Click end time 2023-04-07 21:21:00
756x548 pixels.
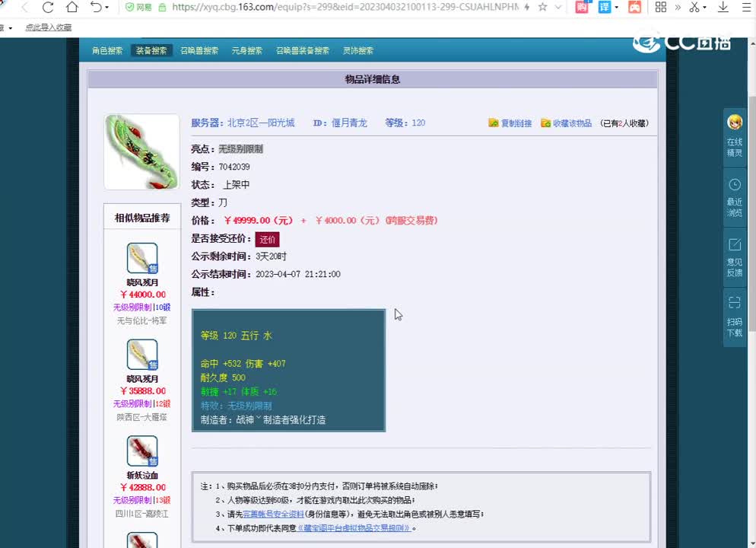[298, 274]
